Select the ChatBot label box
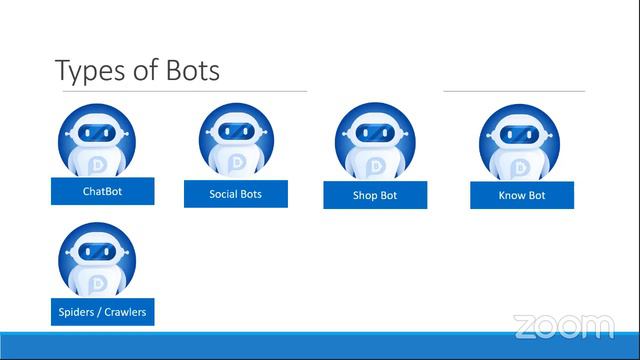640x360 pixels. click(x=102, y=191)
